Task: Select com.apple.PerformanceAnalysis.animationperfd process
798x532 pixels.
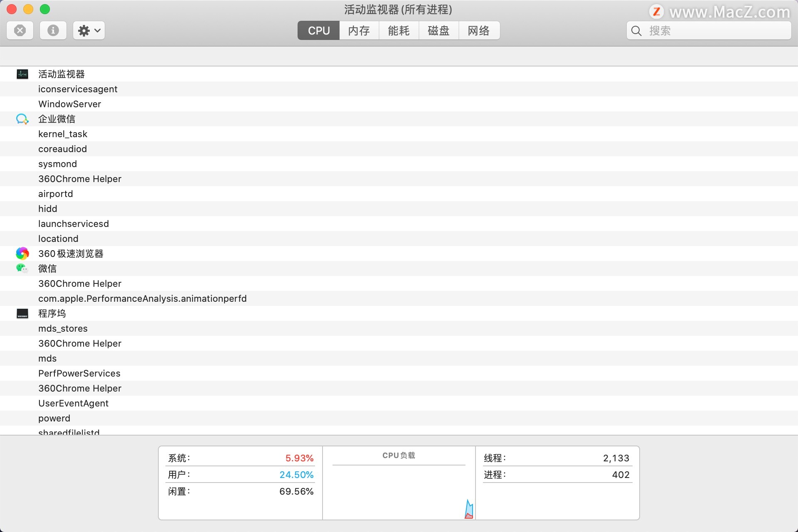Action: (x=399, y=298)
